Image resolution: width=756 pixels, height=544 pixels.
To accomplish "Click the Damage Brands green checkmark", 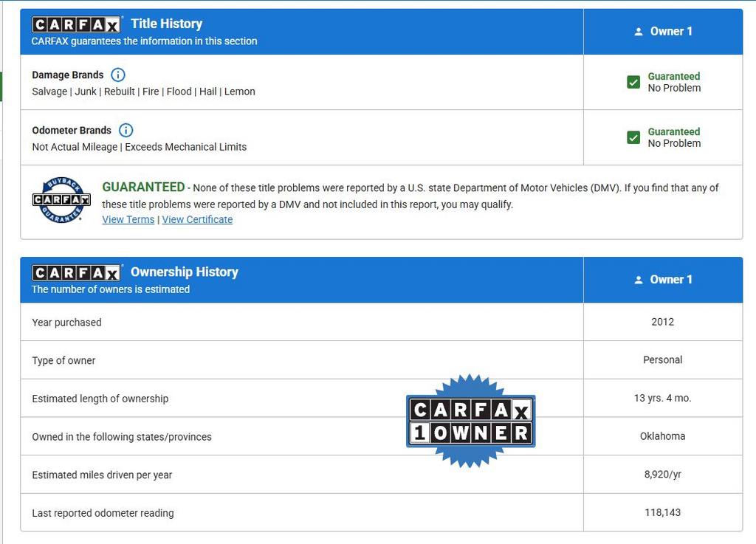I will pos(633,82).
